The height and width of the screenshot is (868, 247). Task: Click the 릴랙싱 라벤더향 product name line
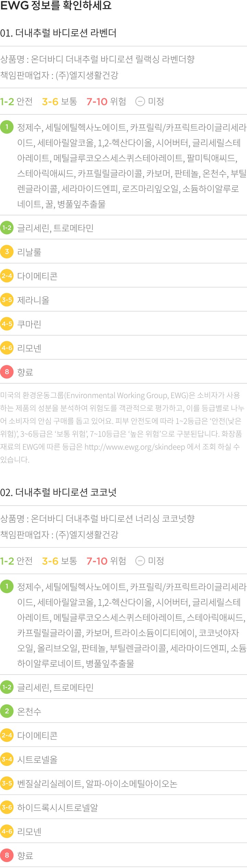(97, 59)
